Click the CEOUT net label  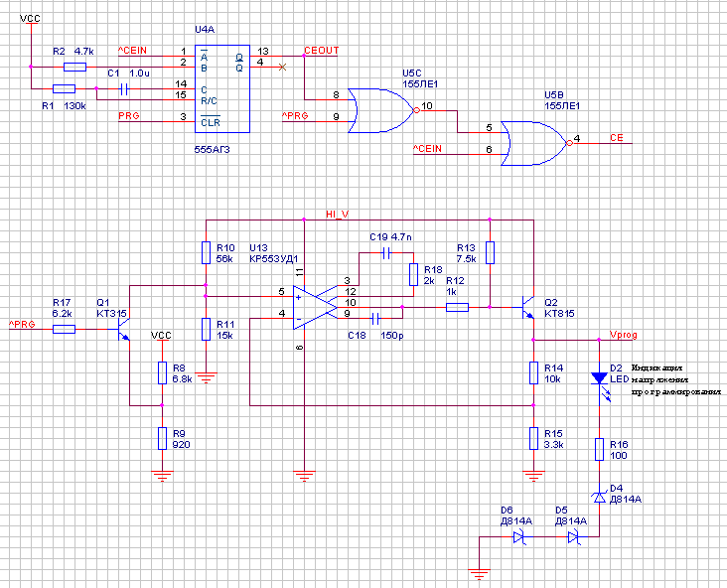(321, 50)
